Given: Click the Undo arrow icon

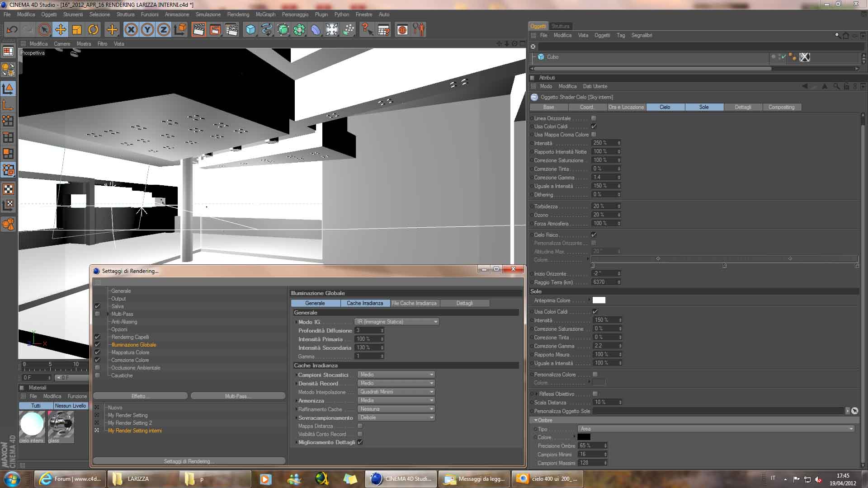Looking at the screenshot, I should (x=12, y=30).
